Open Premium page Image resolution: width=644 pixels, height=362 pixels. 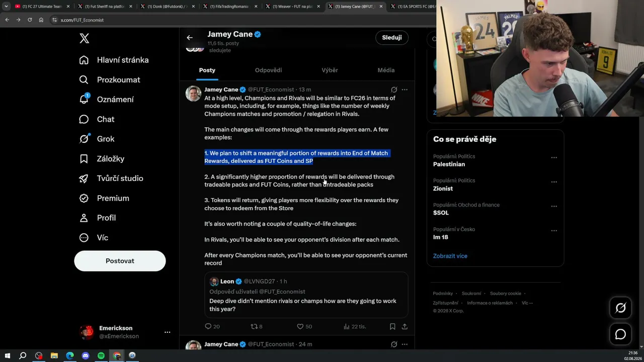tap(104, 198)
